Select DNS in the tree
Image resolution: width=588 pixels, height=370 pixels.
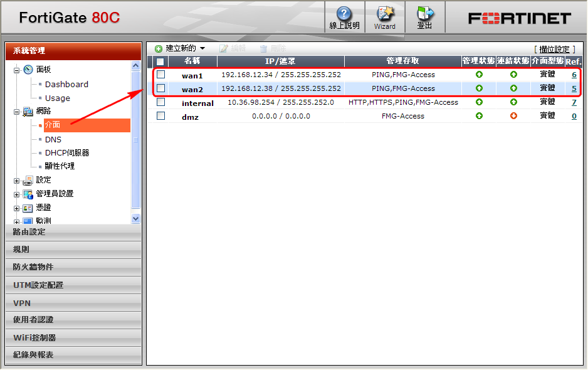pos(53,140)
